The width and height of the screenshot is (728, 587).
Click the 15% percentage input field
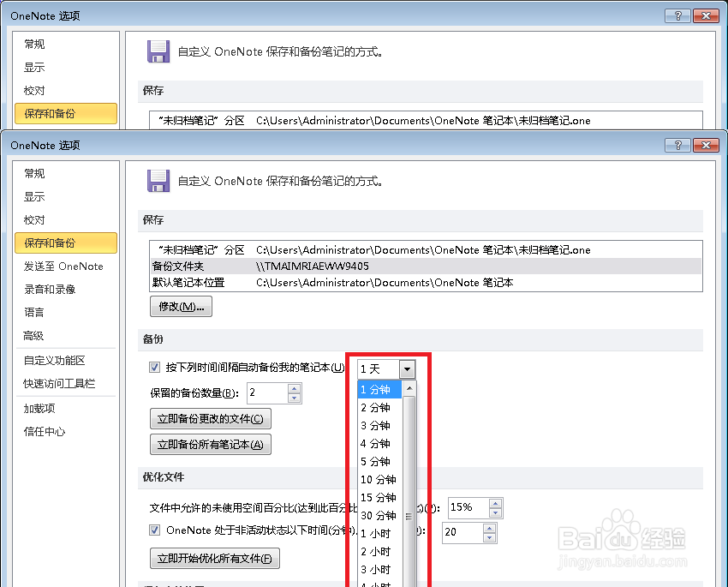click(x=468, y=508)
